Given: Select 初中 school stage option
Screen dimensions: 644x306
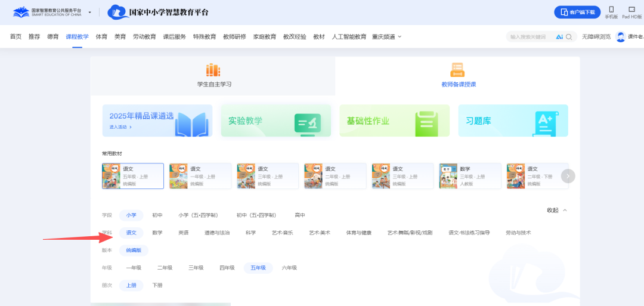Looking at the screenshot, I should (x=157, y=215).
